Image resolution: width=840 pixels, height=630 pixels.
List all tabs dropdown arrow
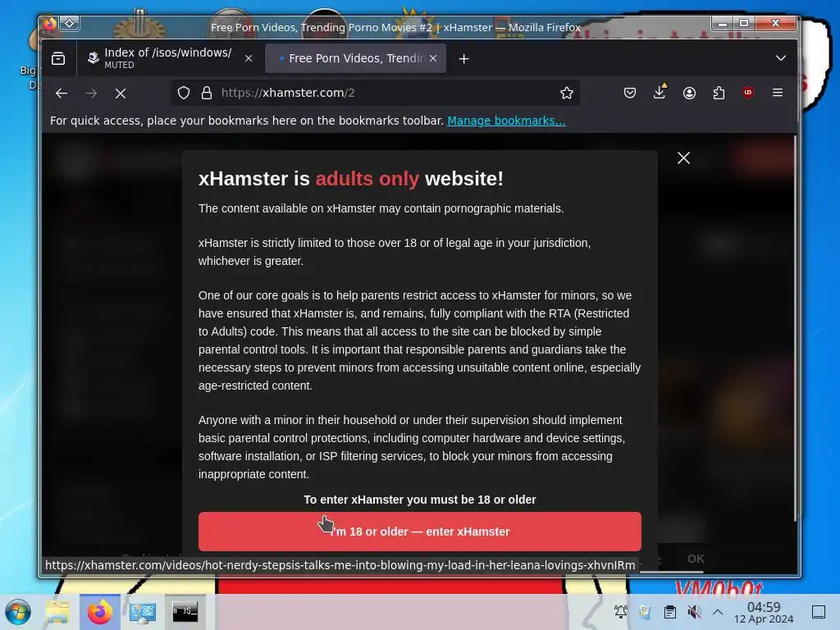point(781,58)
